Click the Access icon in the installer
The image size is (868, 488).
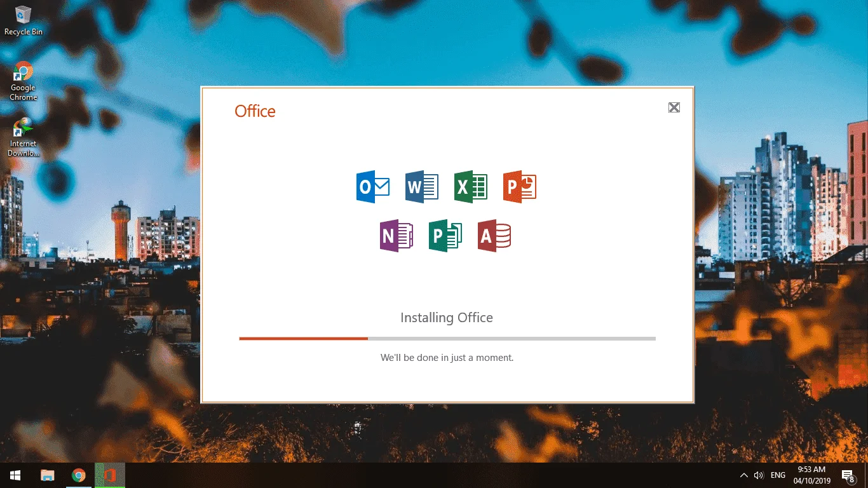tap(494, 236)
